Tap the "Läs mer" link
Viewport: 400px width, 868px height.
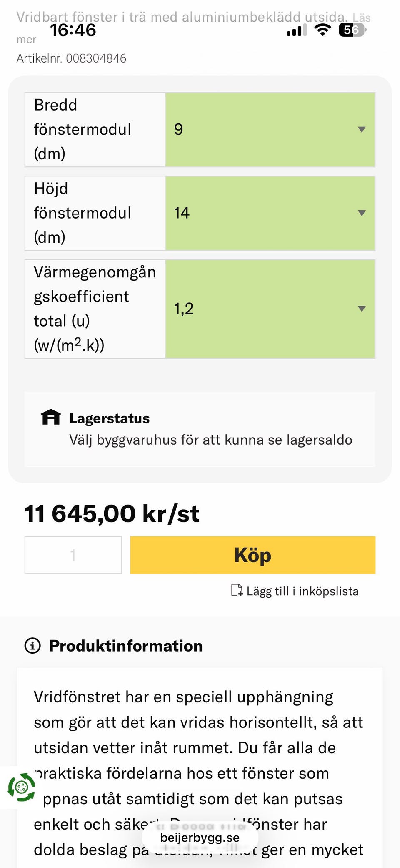click(x=361, y=18)
